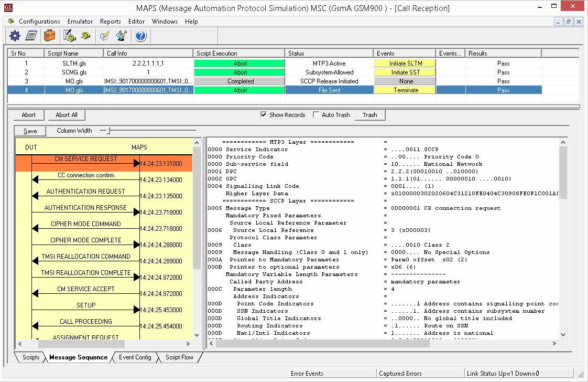This screenshot has width=588, height=382.
Task: Click the Trash button
Action: click(x=370, y=115)
